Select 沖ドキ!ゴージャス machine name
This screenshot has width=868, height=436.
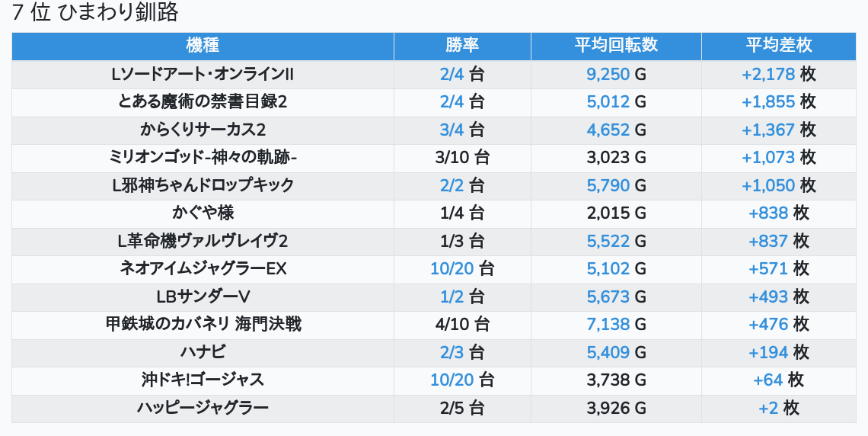203,380
